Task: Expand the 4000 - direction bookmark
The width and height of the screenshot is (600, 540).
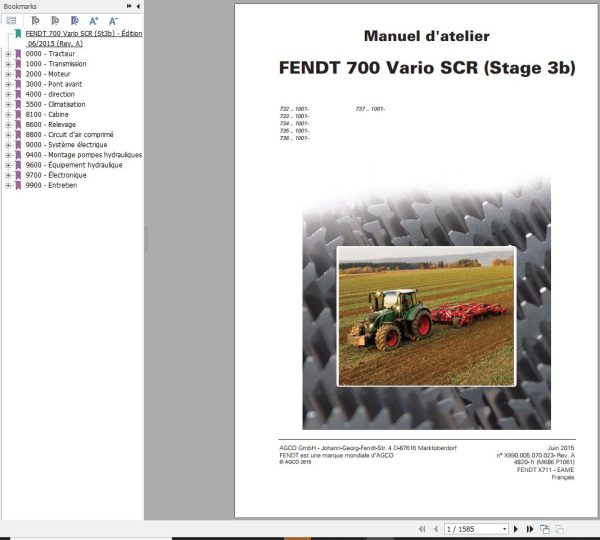Action: (x=8, y=95)
